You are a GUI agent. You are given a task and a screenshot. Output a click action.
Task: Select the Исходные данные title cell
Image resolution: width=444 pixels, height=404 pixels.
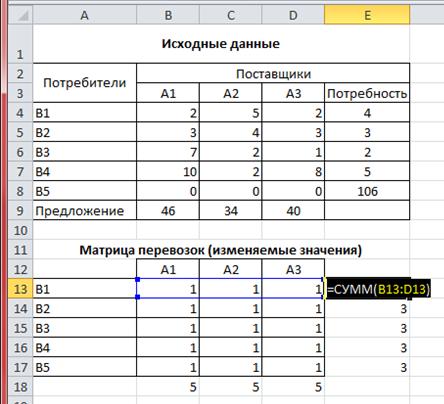221,44
